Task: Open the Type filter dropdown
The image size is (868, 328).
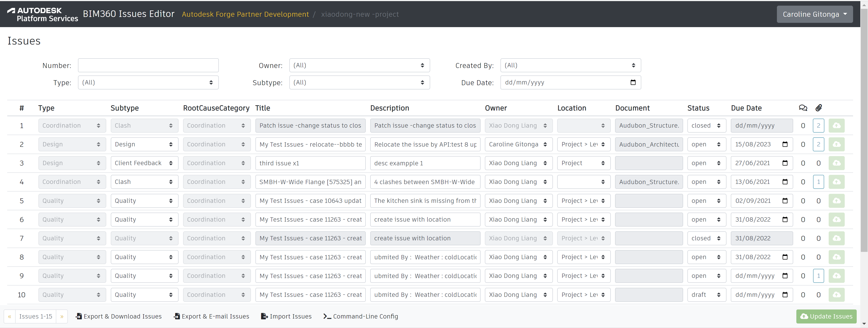Action: (148, 82)
